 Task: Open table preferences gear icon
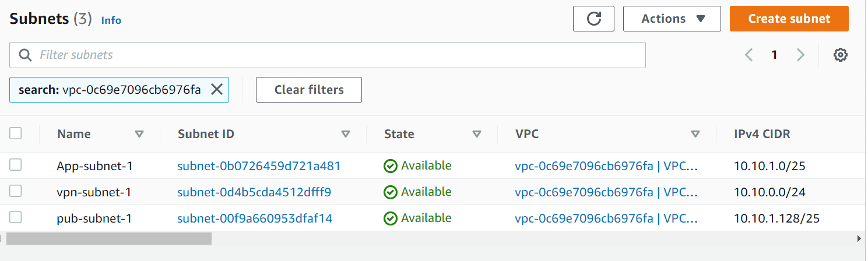(x=840, y=55)
